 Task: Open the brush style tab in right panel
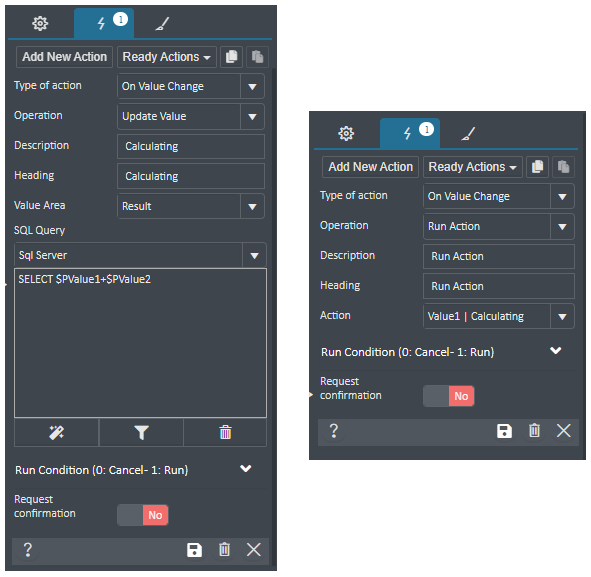[469, 133]
